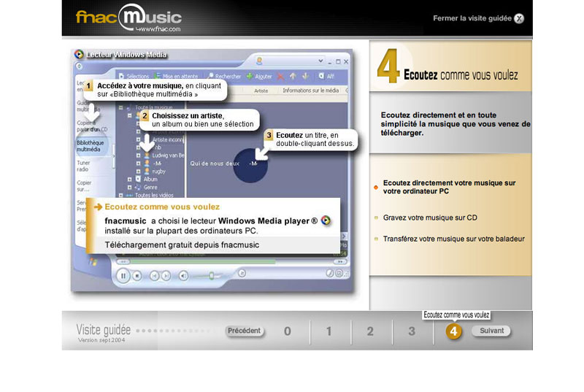584x392 pixels.
Task: Select the Bibliothèque multimédia sidebar tab
Action: point(91,146)
